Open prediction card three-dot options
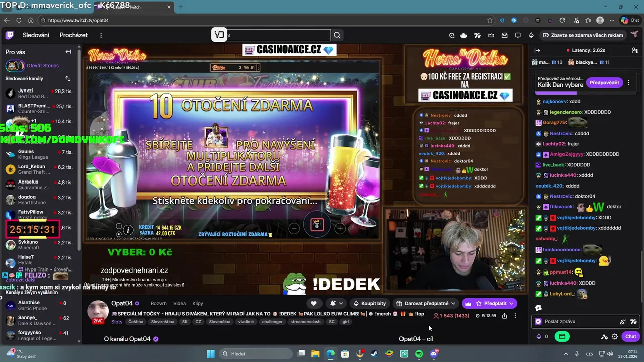 pos(629,82)
